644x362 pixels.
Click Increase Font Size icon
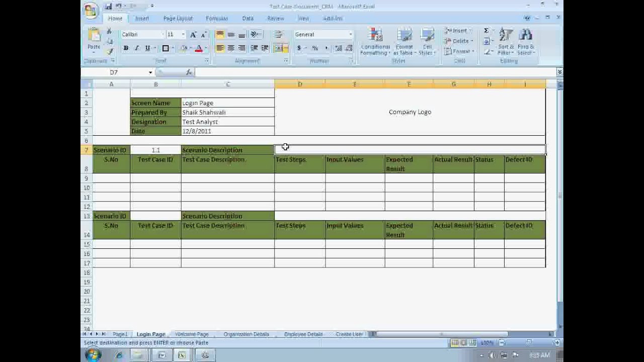click(193, 35)
